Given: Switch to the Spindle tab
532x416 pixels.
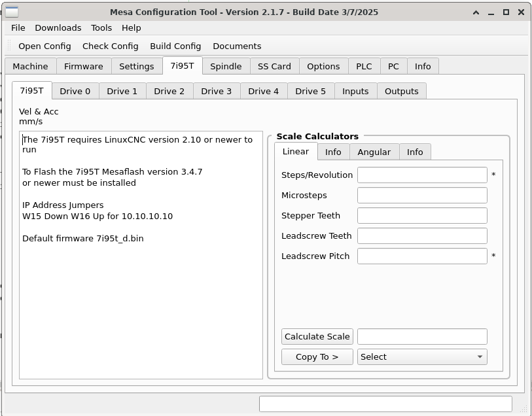Looking at the screenshot, I should click(226, 66).
